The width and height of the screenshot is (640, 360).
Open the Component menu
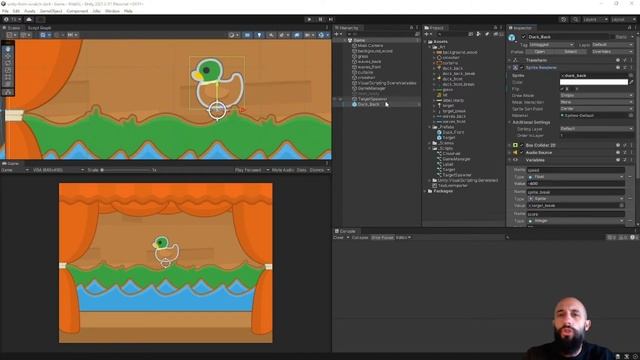pyautogui.click(x=77, y=11)
